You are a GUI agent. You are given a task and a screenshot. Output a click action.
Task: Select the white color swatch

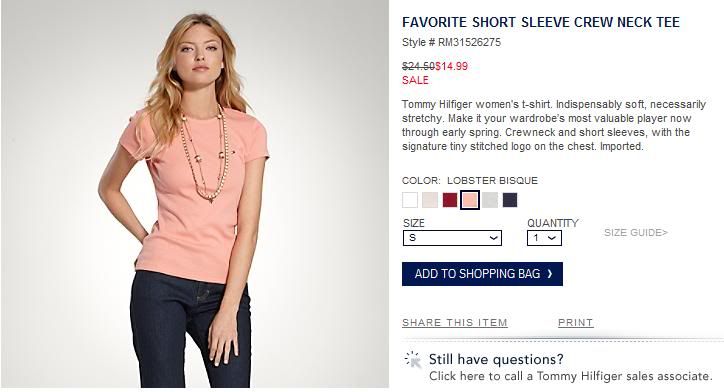(x=410, y=200)
